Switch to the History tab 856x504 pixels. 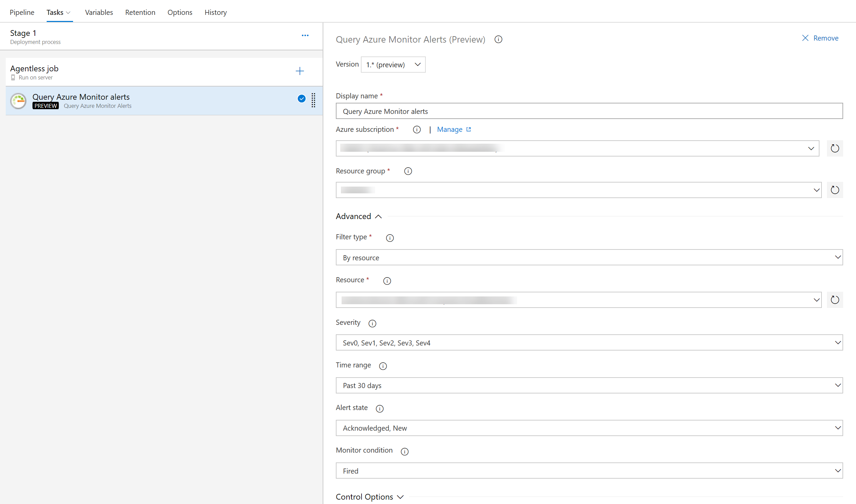[215, 12]
